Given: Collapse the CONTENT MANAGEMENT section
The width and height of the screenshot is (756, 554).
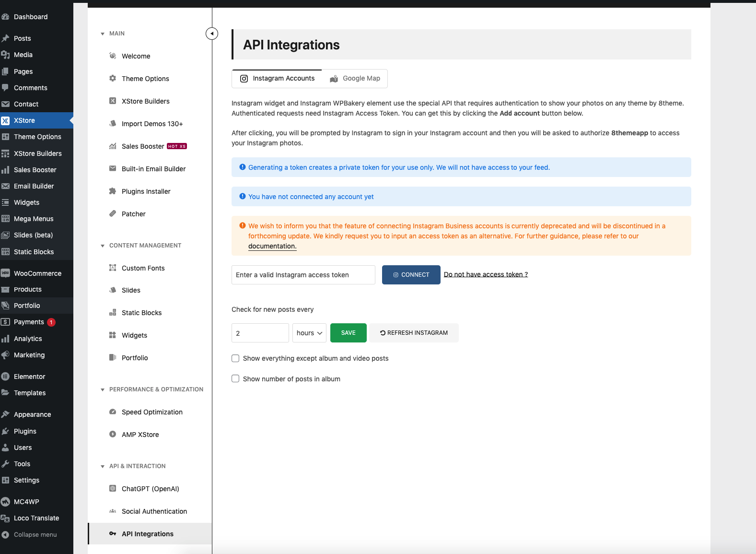Looking at the screenshot, I should (x=103, y=246).
